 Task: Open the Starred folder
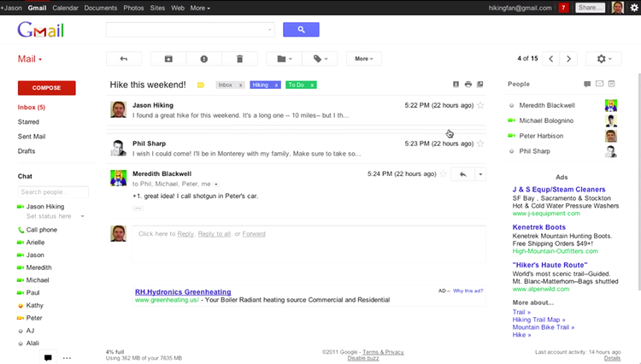coord(28,121)
